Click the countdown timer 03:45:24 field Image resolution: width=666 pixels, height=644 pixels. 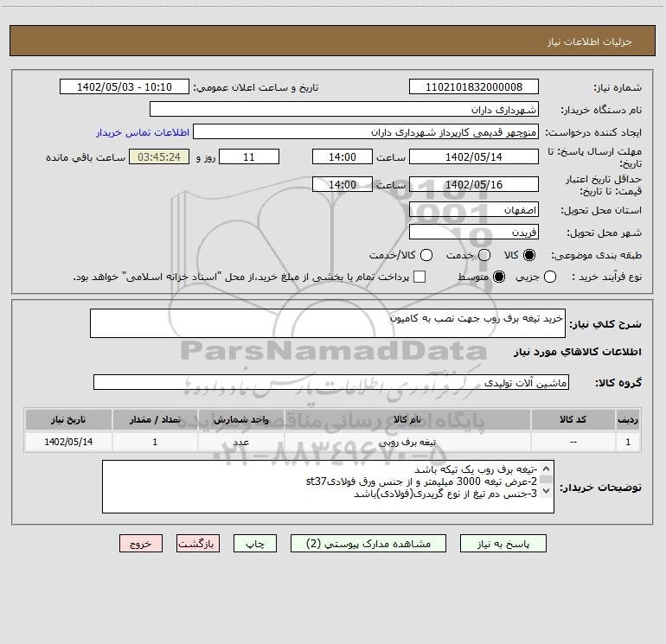coord(159,156)
